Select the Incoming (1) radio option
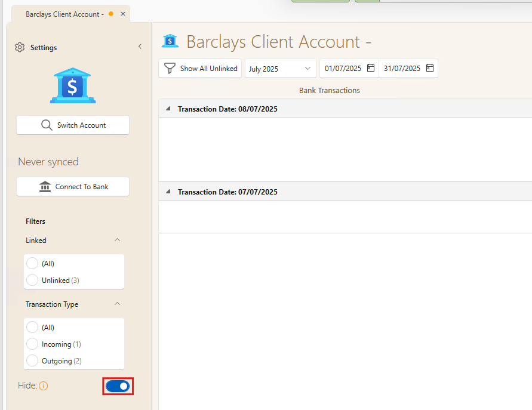This screenshot has height=410, width=532. pyautogui.click(x=32, y=344)
